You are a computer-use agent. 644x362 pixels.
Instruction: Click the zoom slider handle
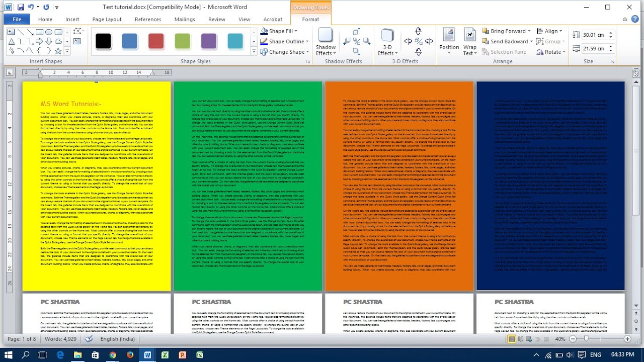[x=586, y=339]
